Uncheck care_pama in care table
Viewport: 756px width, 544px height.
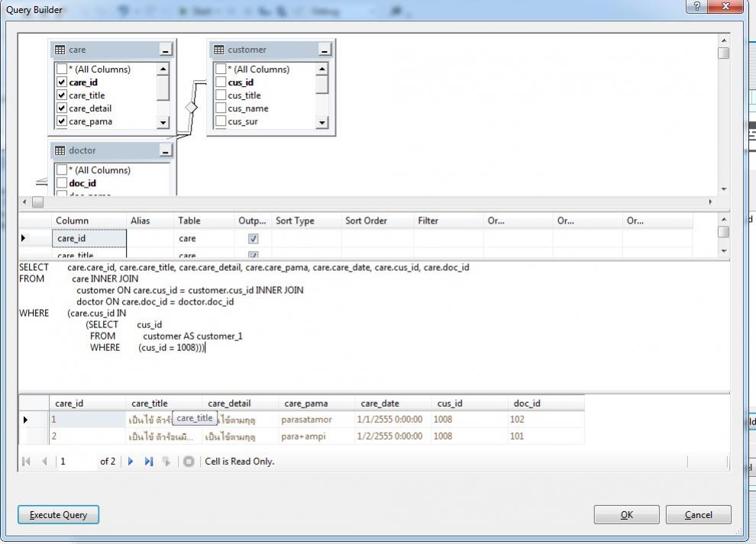pos(62,121)
